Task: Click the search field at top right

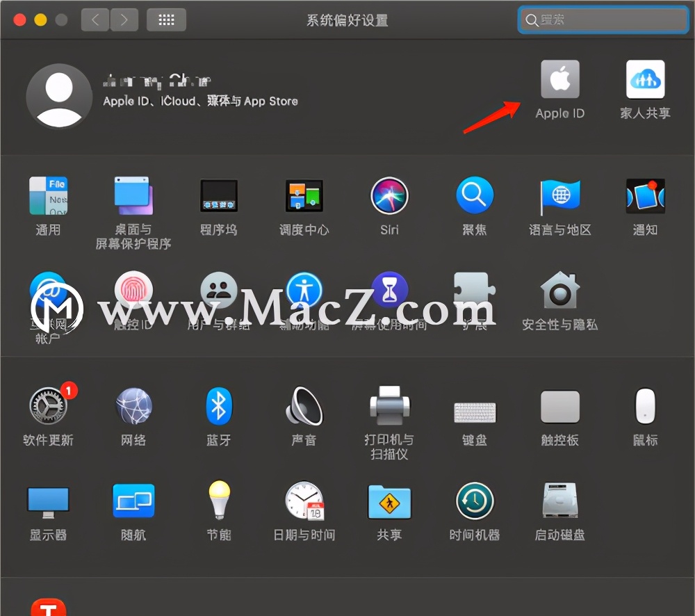Action: [x=602, y=20]
